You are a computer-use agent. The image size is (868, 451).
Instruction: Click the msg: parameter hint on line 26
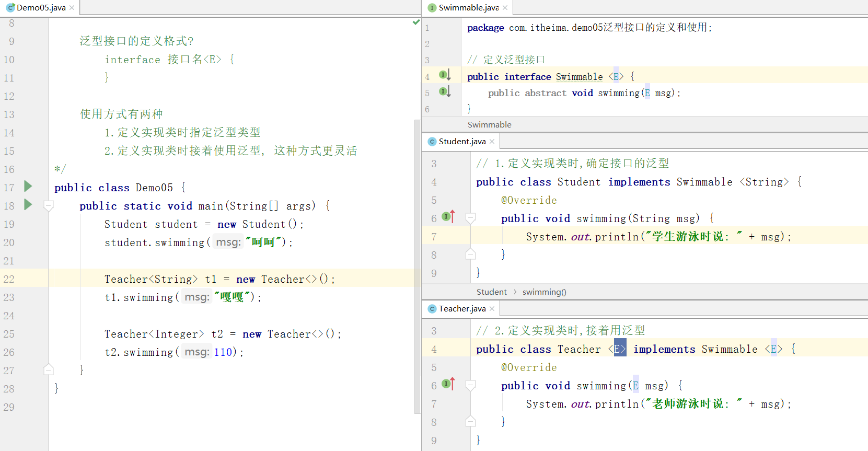[196, 352]
